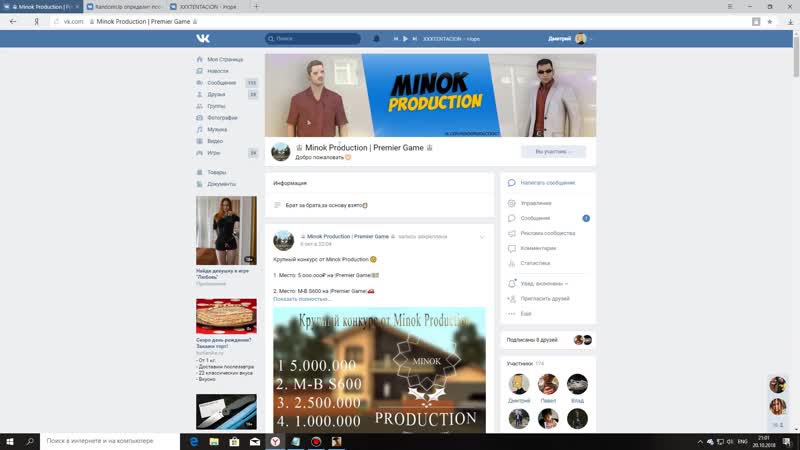The height and width of the screenshot is (450, 800).
Task: Open the Участники members list header
Action: pyautogui.click(x=526, y=364)
